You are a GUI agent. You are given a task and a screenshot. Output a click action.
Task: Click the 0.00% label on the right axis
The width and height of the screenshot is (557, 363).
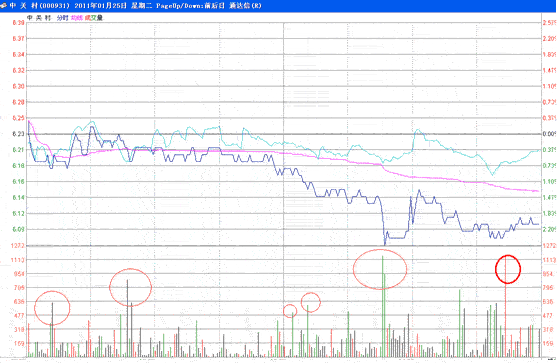click(x=549, y=134)
